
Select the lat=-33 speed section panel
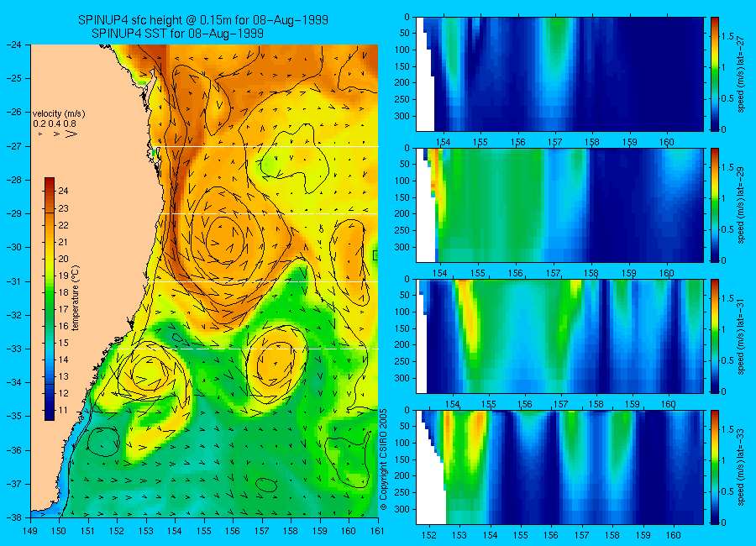click(559, 467)
